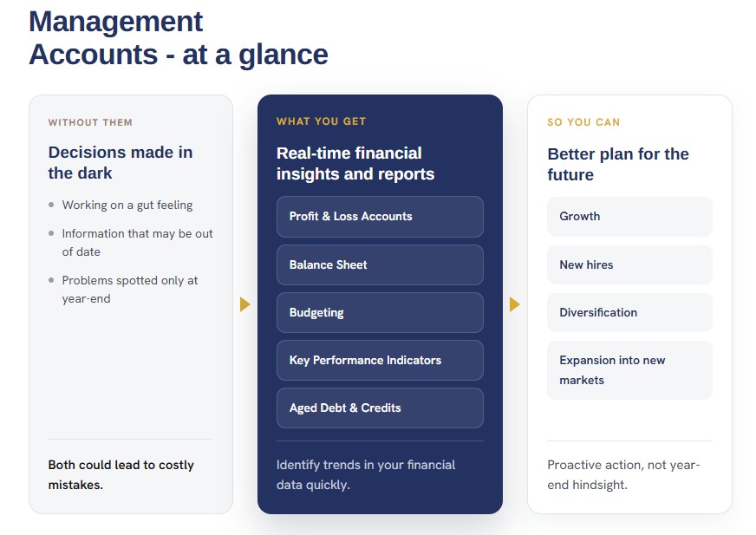Click the arrow between second and third cards

(514, 304)
